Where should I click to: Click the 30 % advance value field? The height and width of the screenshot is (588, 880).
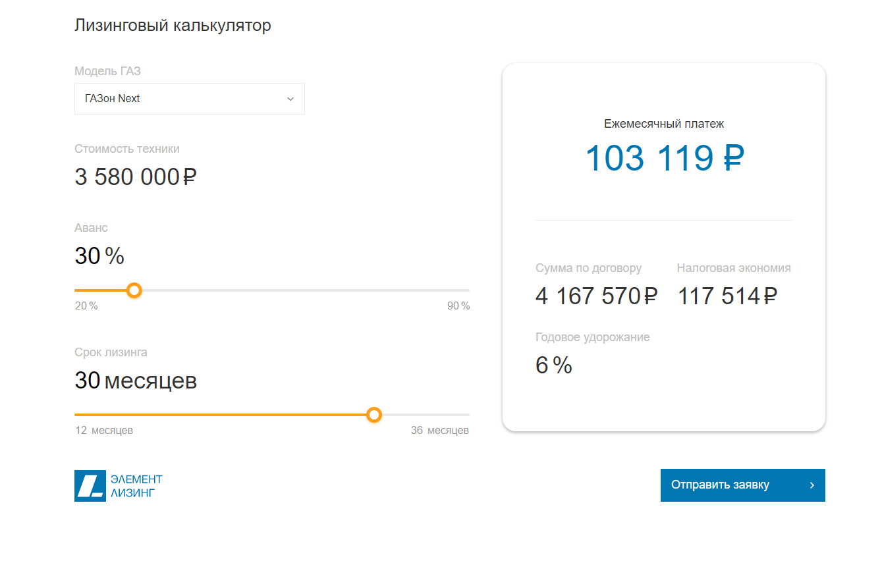[99, 256]
